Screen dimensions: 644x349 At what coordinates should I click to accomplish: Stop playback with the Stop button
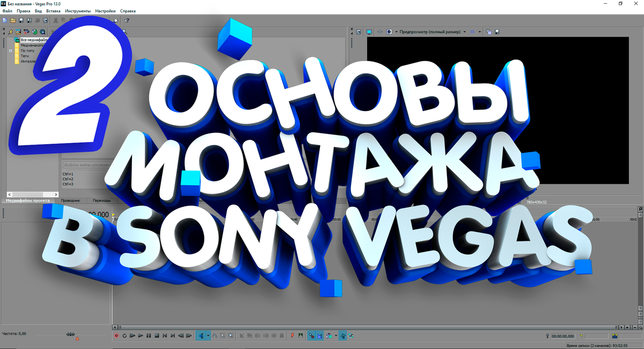click(157, 336)
